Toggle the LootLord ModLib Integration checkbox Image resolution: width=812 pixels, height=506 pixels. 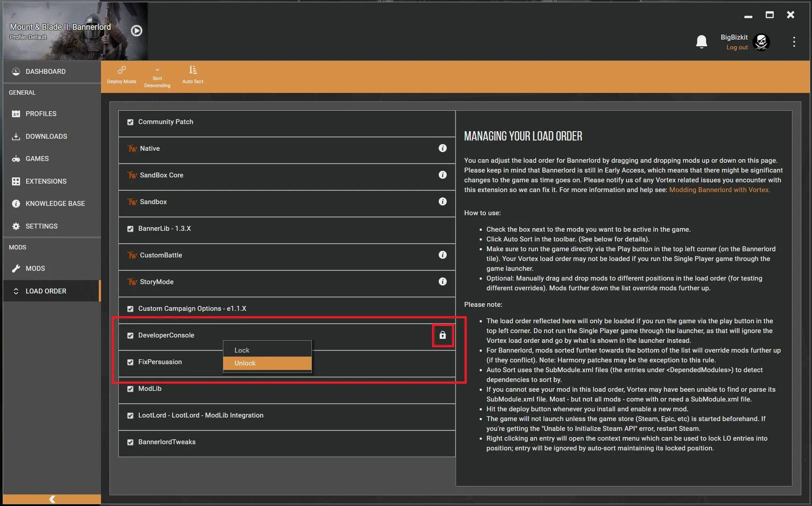tap(130, 415)
